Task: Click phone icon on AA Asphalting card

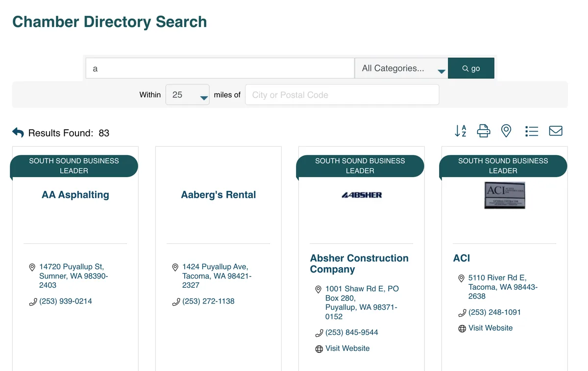Action: coord(33,302)
